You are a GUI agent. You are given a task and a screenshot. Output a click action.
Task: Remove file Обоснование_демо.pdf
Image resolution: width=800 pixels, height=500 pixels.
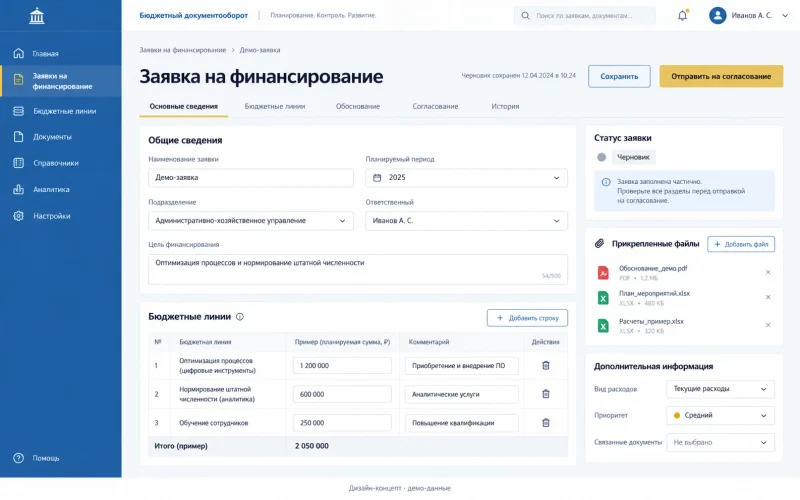click(x=768, y=272)
